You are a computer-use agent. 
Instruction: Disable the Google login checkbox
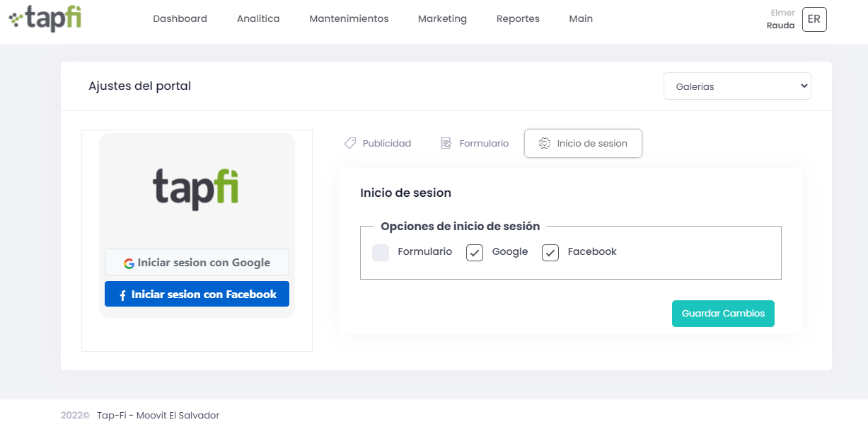(x=474, y=252)
